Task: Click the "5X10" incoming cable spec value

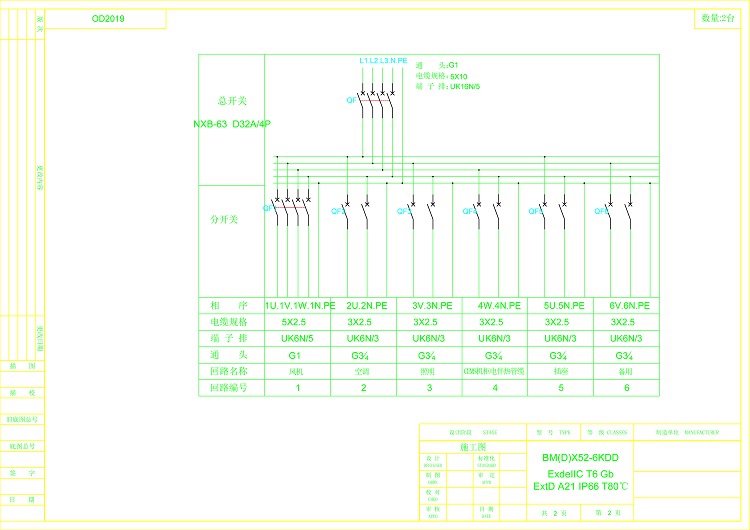Action: [x=458, y=76]
